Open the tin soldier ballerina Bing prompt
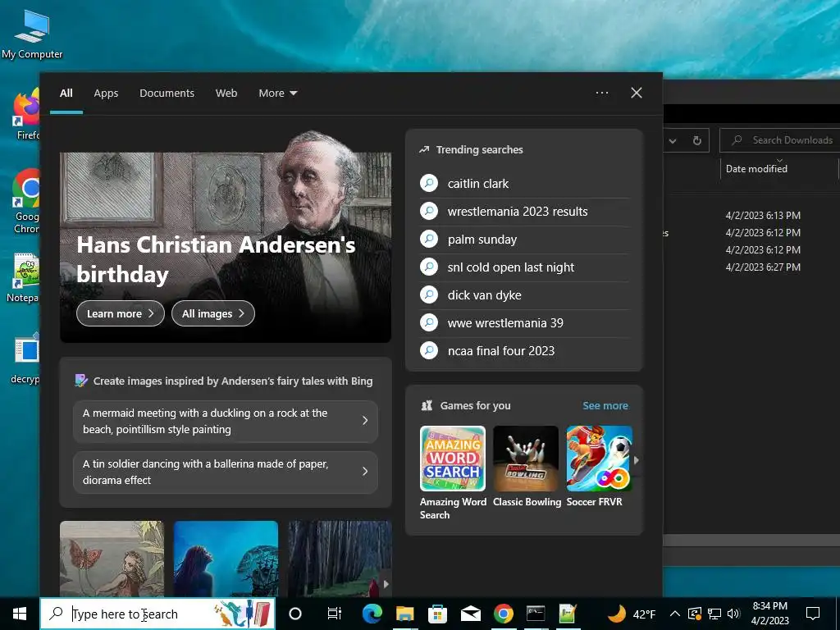 tap(226, 472)
